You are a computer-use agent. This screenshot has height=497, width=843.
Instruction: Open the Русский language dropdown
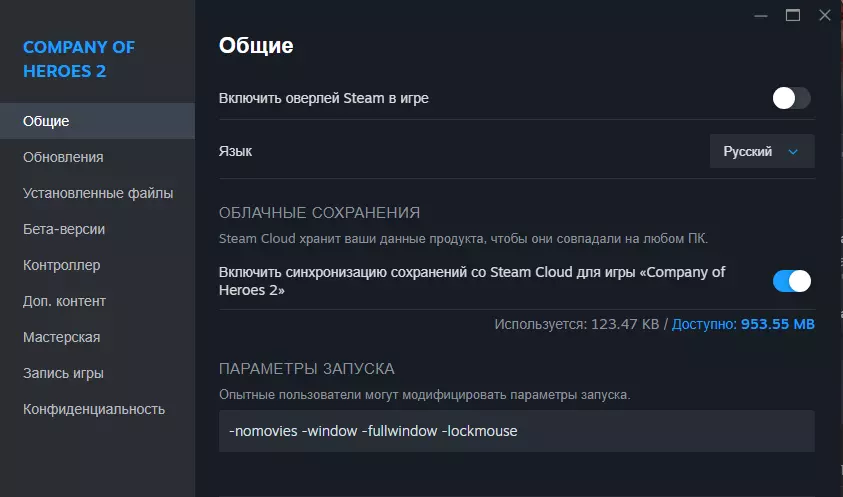pos(761,152)
